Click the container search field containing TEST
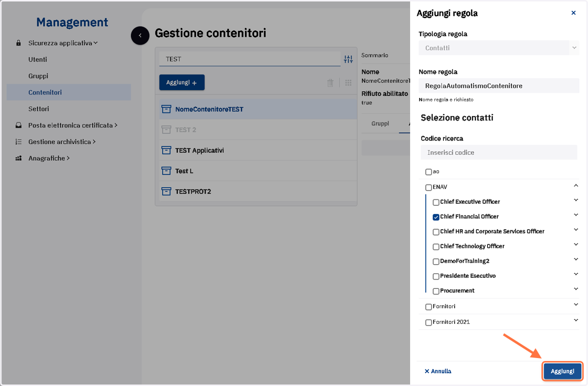588x386 pixels. coord(249,59)
